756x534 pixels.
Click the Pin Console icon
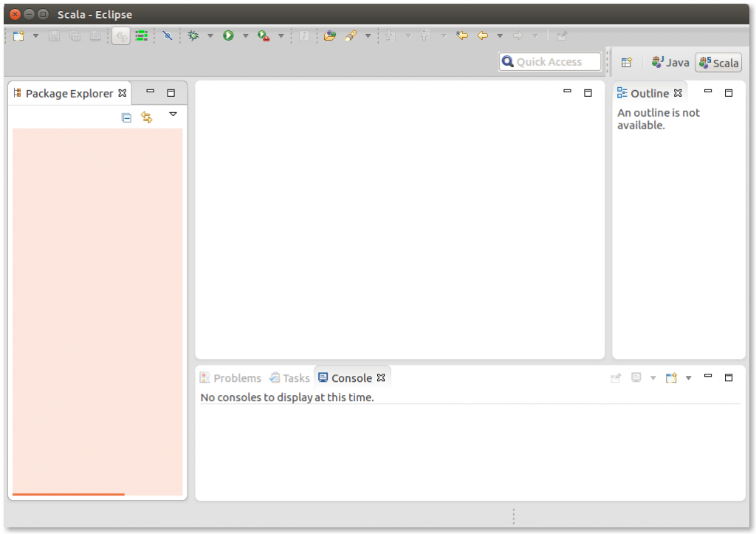(616, 377)
